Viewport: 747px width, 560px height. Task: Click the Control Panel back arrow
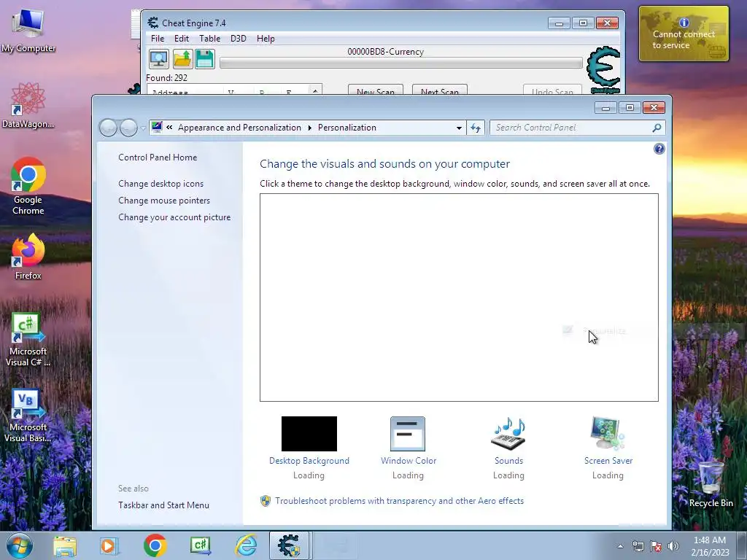tap(108, 128)
